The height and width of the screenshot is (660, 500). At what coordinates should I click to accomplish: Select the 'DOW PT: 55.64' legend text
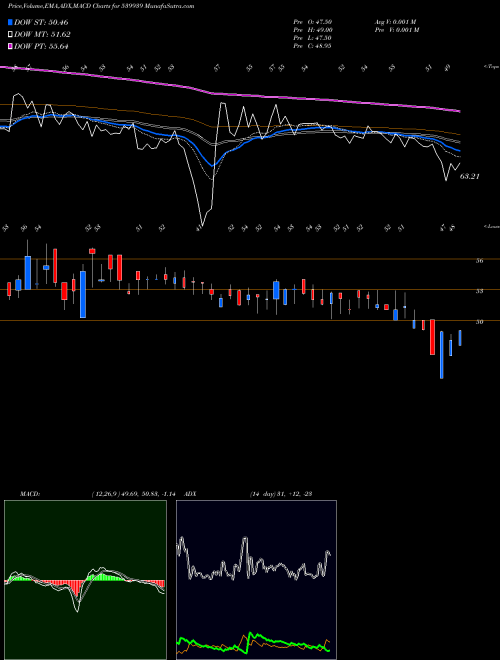[41, 46]
